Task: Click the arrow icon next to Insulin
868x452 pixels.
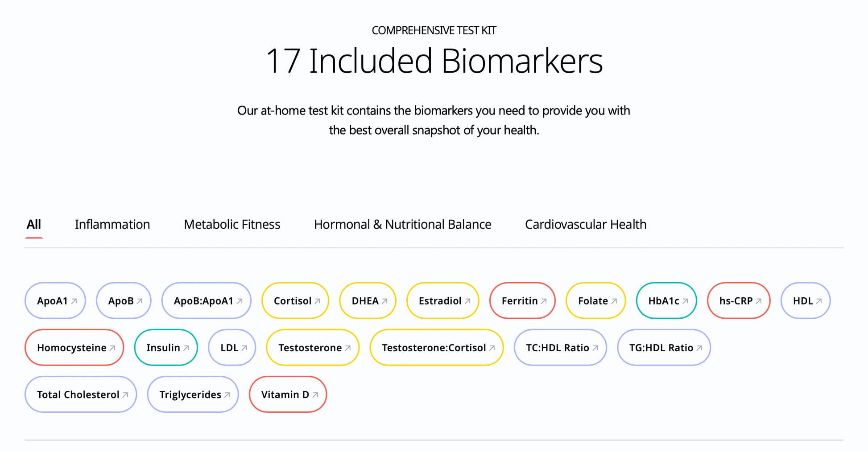Action: [186, 348]
